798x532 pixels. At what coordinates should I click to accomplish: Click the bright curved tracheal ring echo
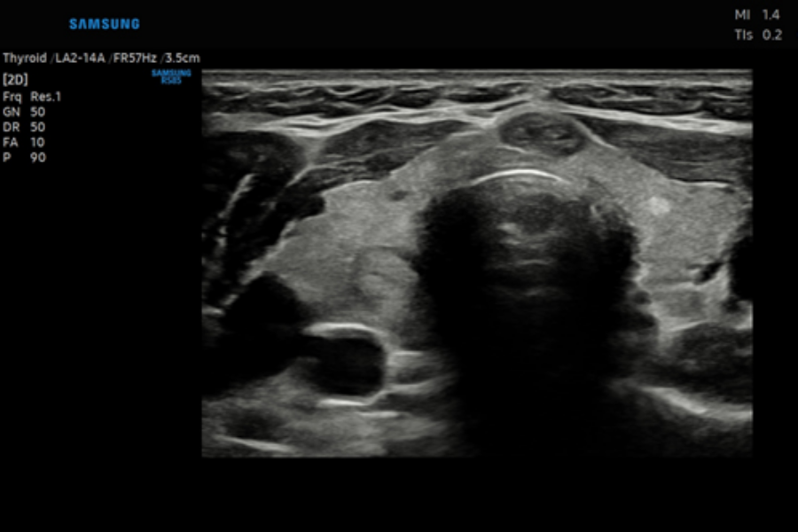tap(519, 176)
